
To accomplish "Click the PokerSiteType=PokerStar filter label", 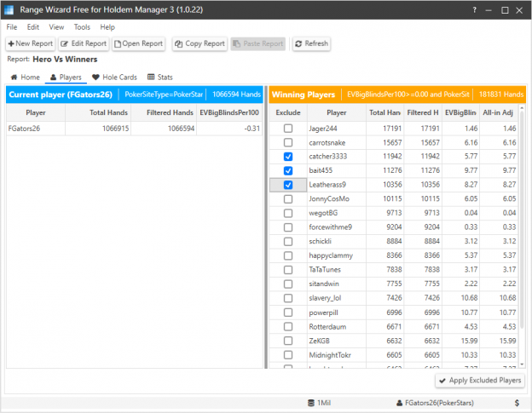I will point(164,95).
